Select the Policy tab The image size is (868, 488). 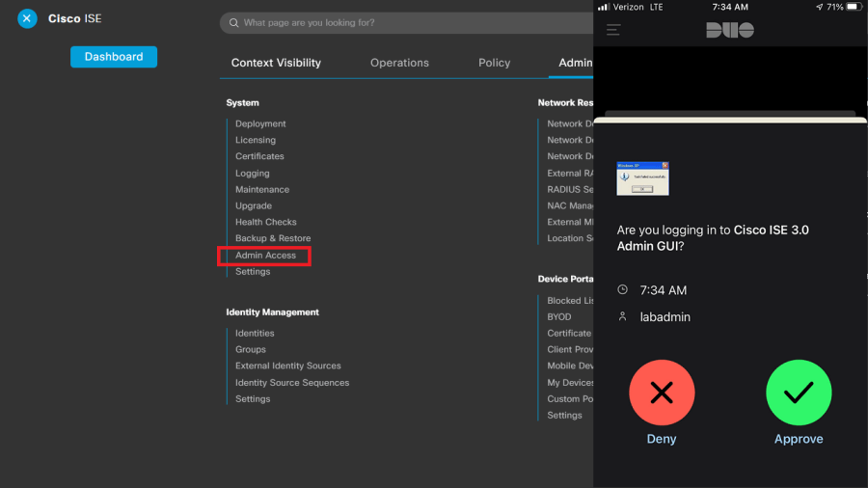pos(494,63)
